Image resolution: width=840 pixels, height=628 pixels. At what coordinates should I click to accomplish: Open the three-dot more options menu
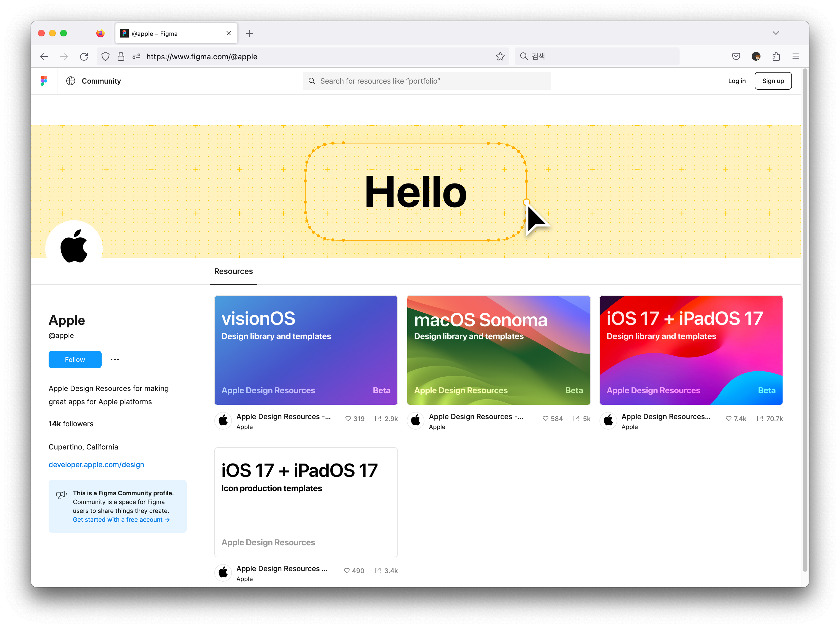tap(115, 359)
